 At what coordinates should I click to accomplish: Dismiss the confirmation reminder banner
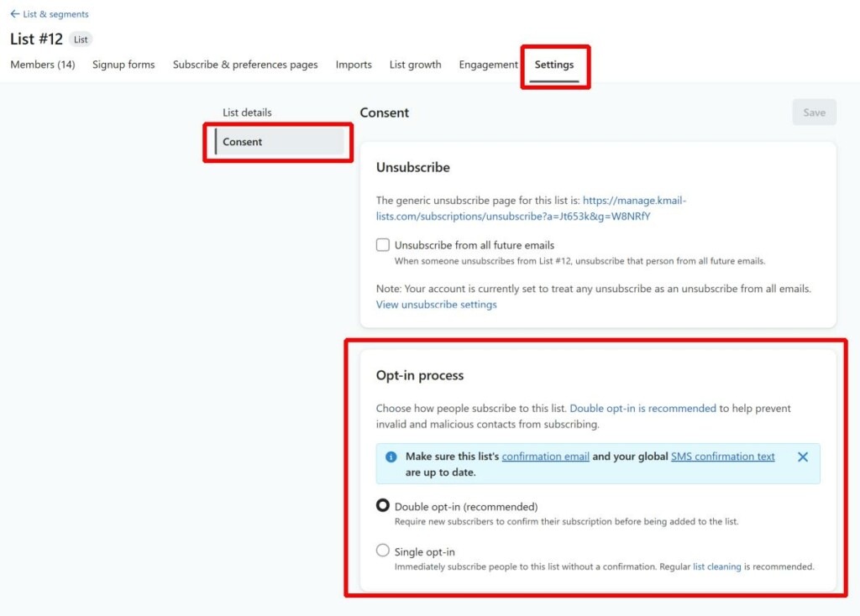[803, 457]
